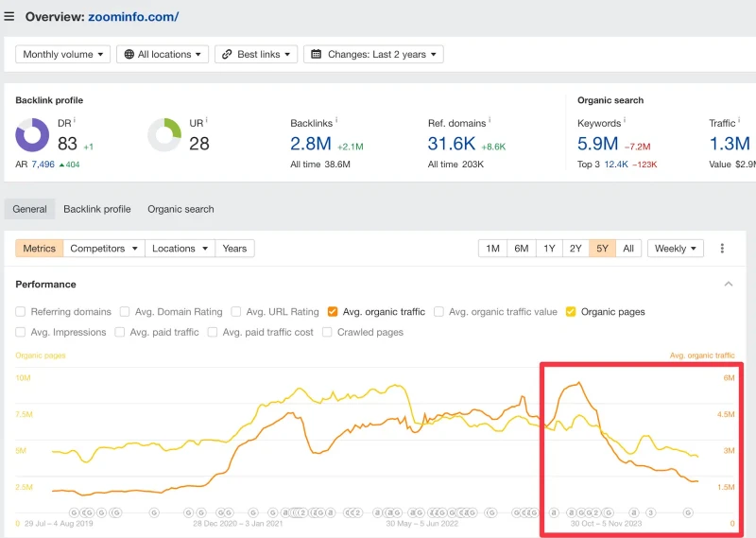Viewport: 756px width, 538px height.
Task: Open the Top 3 12.4K keywords link
Action: coord(616,165)
